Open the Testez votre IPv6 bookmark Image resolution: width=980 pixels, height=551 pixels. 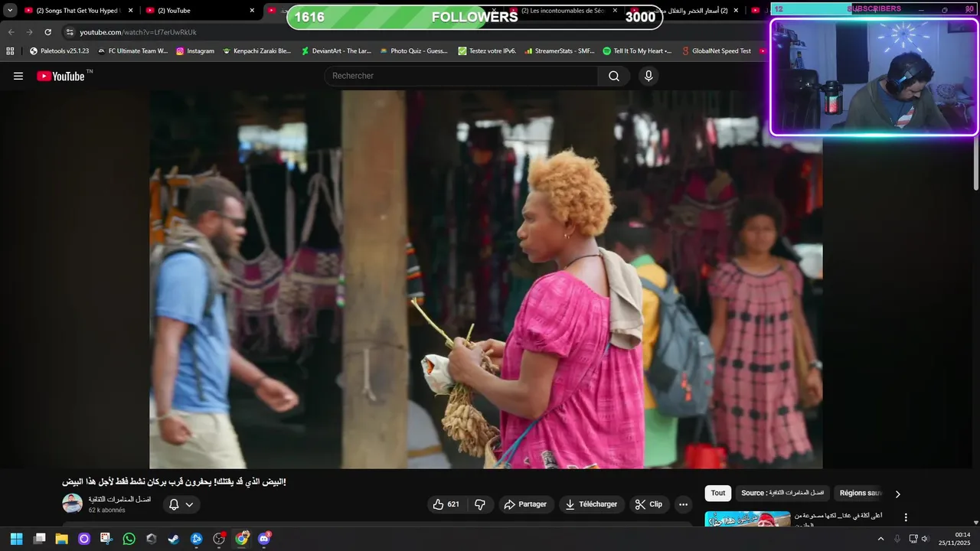coord(487,51)
